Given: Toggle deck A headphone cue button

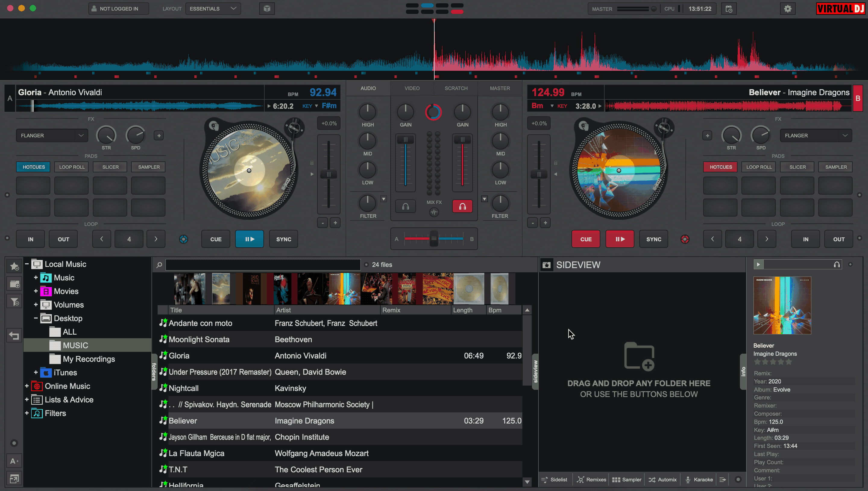Looking at the screenshot, I should coord(405,206).
